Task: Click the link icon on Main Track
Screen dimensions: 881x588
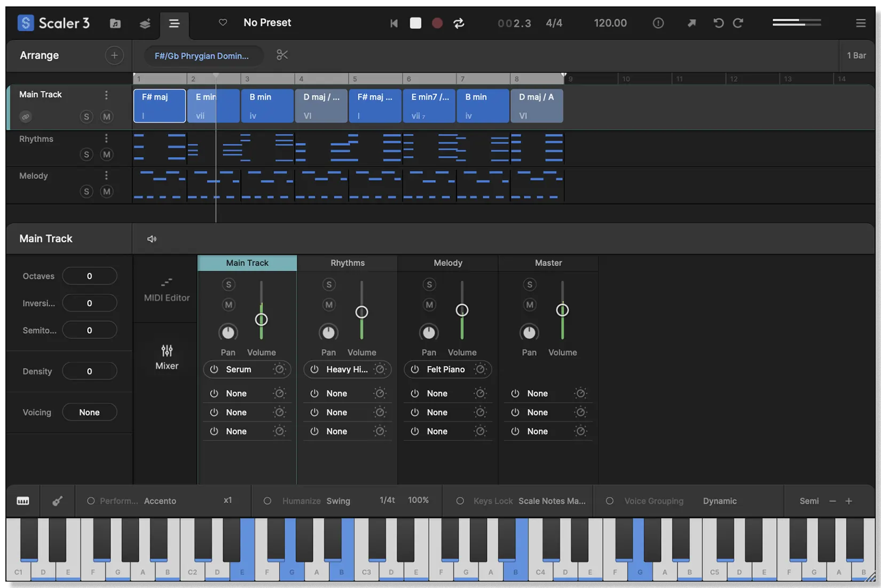Action: click(25, 116)
